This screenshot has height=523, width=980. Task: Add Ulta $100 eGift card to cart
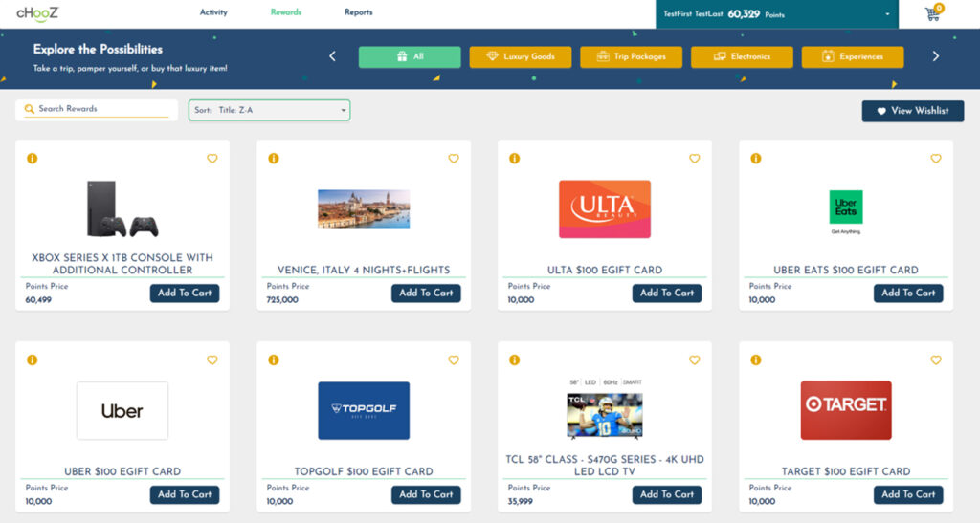[667, 294]
